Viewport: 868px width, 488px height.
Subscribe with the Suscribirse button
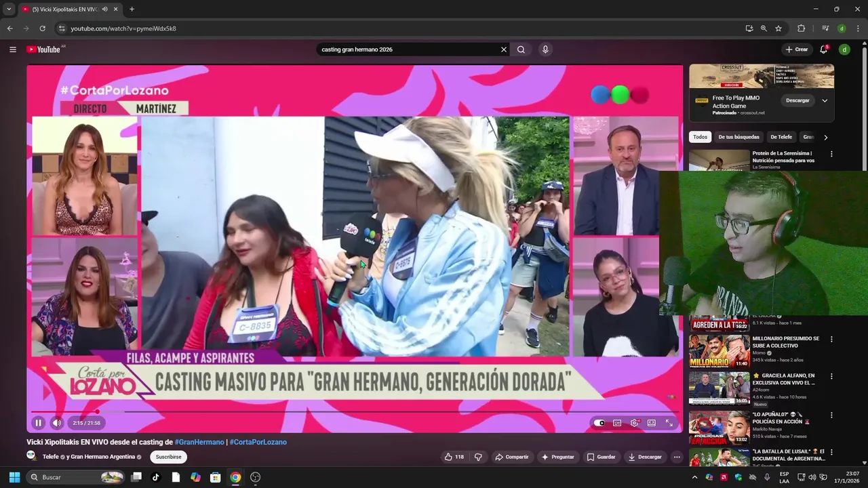(x=169, y=457)
